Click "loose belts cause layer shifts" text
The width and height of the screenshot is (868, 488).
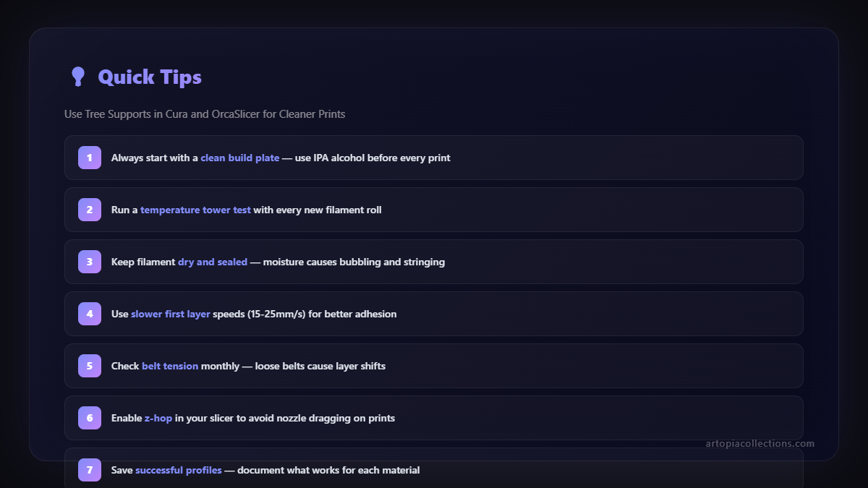(320, 366)
